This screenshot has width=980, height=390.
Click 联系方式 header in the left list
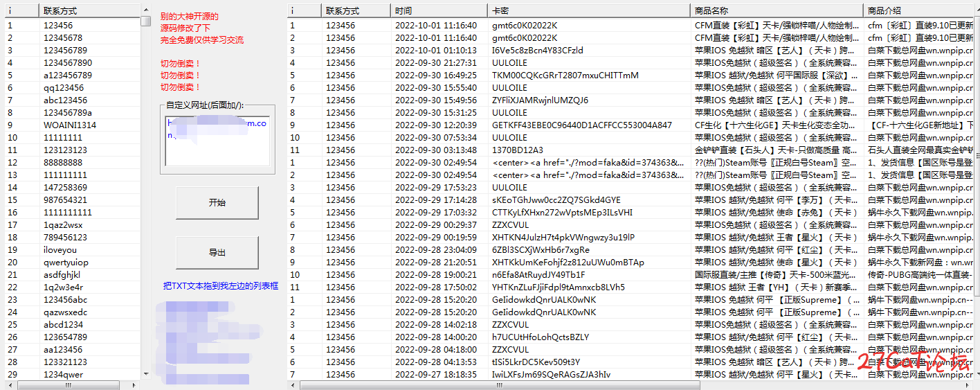tap(90, 11)
